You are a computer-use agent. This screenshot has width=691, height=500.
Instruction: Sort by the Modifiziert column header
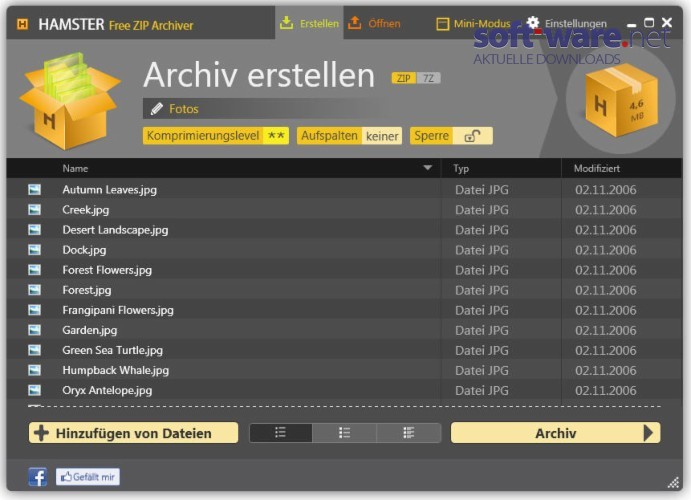597,168
